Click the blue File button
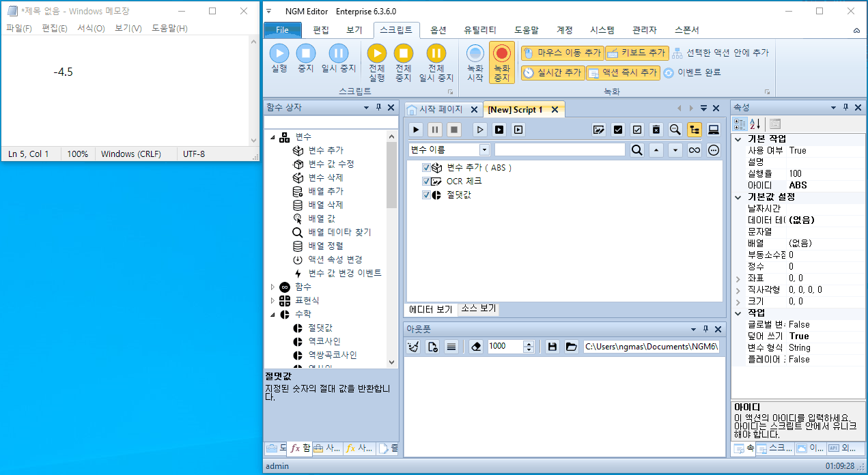The height and width of the screenshot is (475, 868). pyautogui.click(x=282, y=30)
